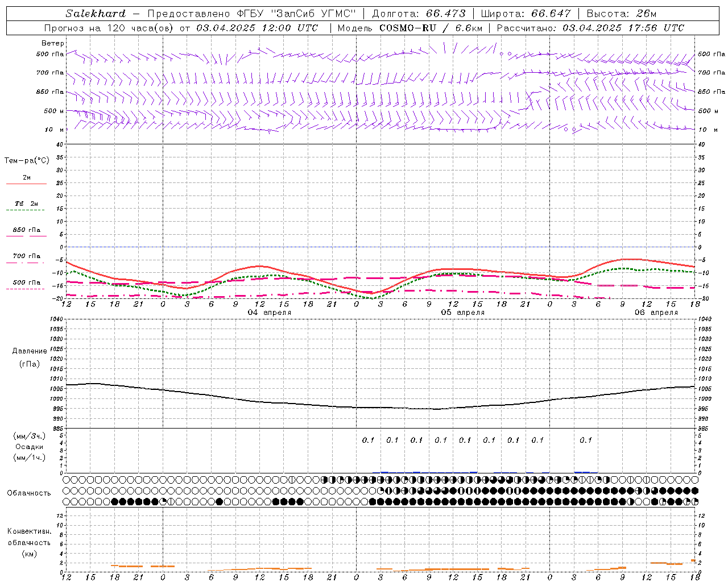Click "850 гПа" in the temperature legend
The width and height of the screenshot is (728, 582).
coord(27,230)
